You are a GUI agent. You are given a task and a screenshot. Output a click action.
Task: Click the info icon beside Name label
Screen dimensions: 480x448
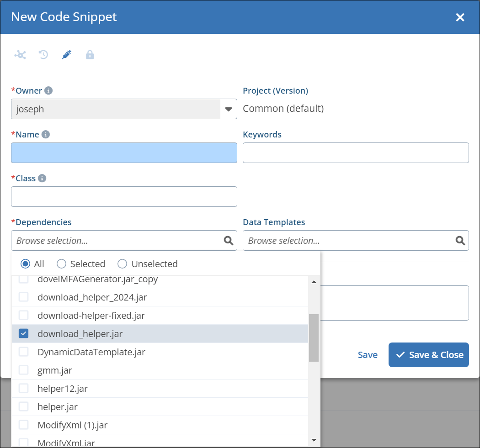click(x=46, y=134)
